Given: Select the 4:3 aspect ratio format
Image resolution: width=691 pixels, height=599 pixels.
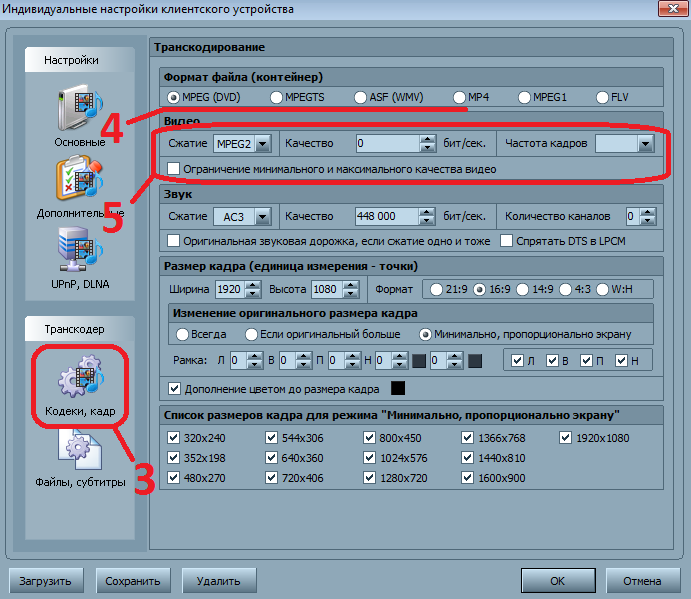Looking at the screenshot, I should tap(567, 289).
